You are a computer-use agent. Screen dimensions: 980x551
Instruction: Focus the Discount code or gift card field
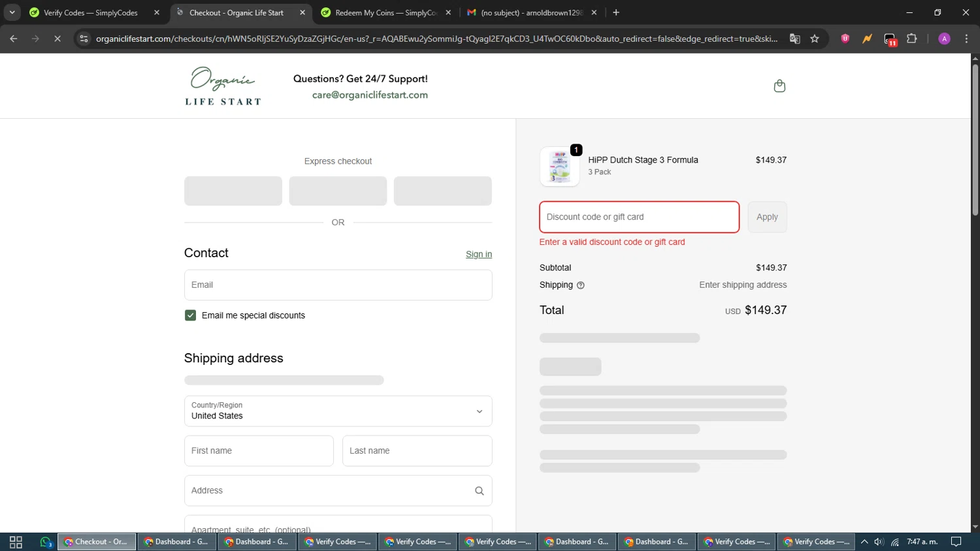pyautogui.click(x=639, y=217)
